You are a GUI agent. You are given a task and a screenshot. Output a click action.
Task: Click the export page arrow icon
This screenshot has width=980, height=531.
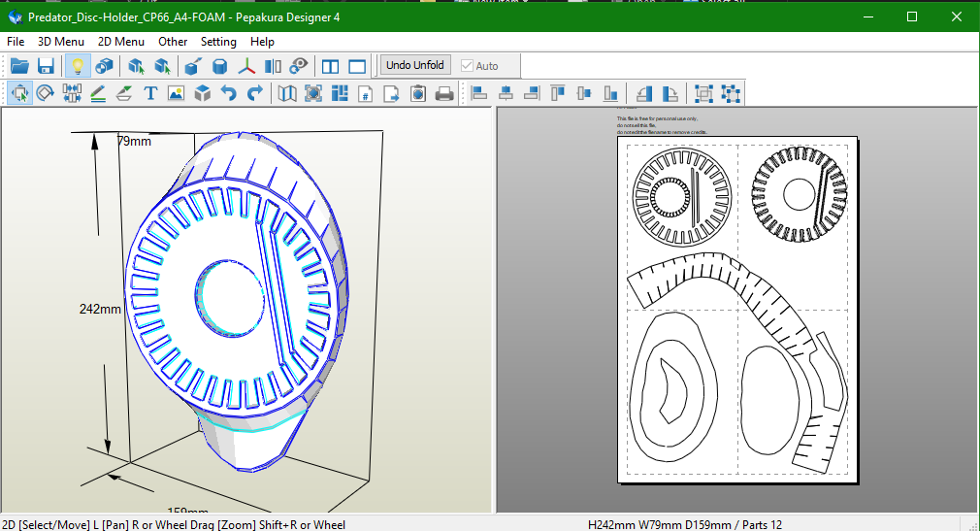[x=392, y=93]
